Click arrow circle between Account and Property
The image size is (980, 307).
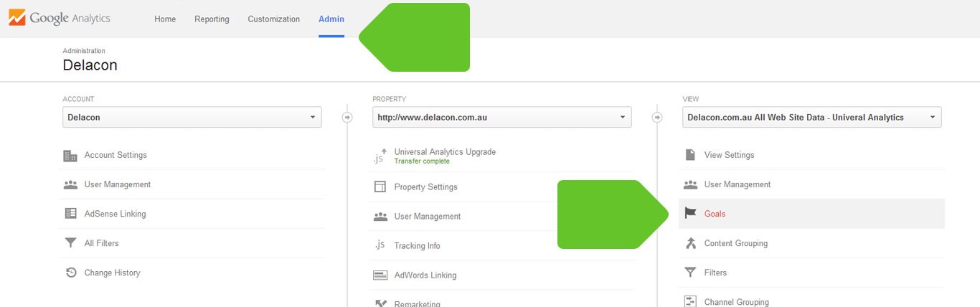point(347,117)
